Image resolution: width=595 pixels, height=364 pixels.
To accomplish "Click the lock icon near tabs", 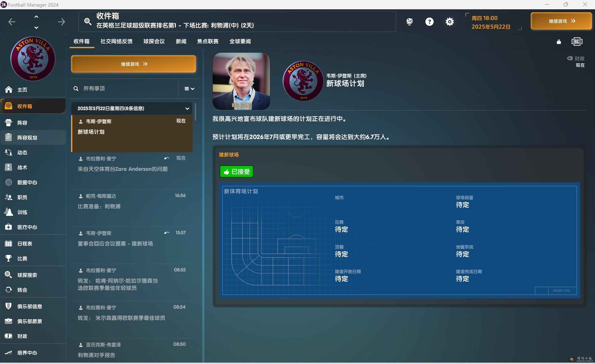I will point(559,42).
